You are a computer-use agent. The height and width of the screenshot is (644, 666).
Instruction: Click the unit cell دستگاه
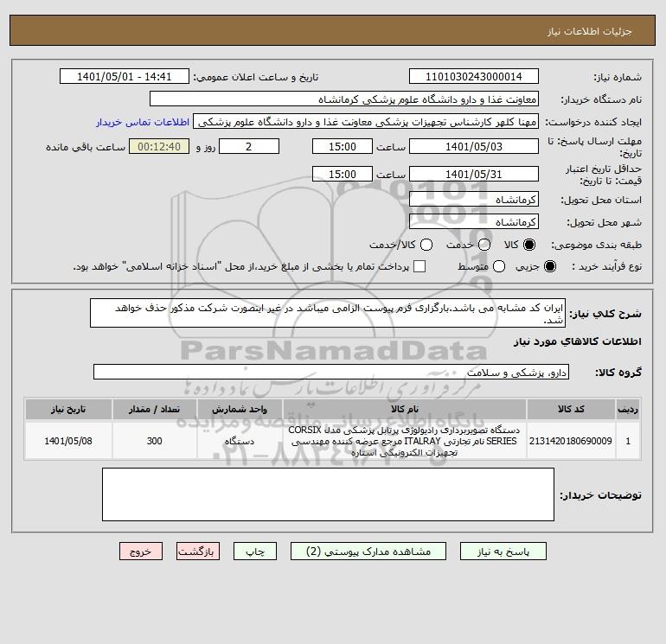(x=240, y=441)
